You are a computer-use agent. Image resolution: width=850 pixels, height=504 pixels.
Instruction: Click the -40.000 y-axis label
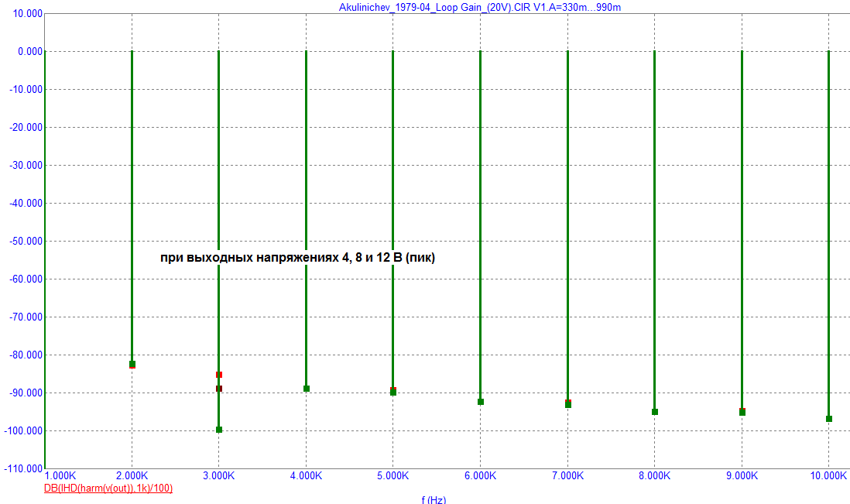pyautogui.click(x=26, y=203)
